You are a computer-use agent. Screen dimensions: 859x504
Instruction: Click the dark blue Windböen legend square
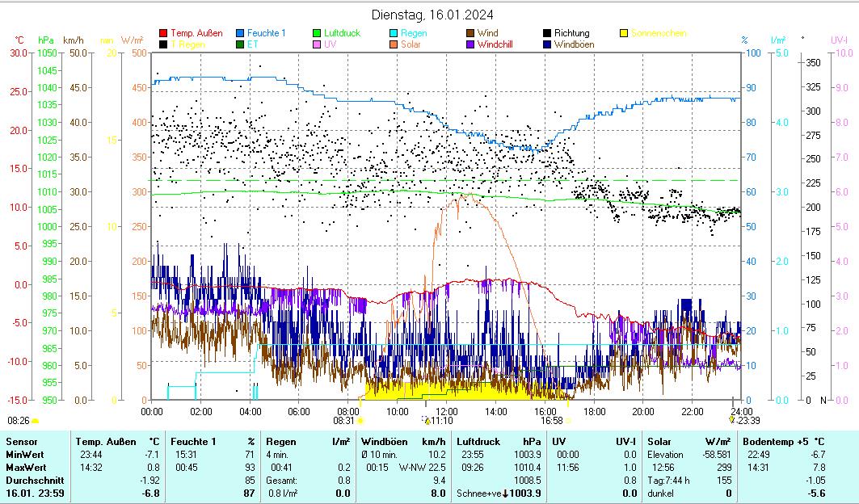pos(548,44)
